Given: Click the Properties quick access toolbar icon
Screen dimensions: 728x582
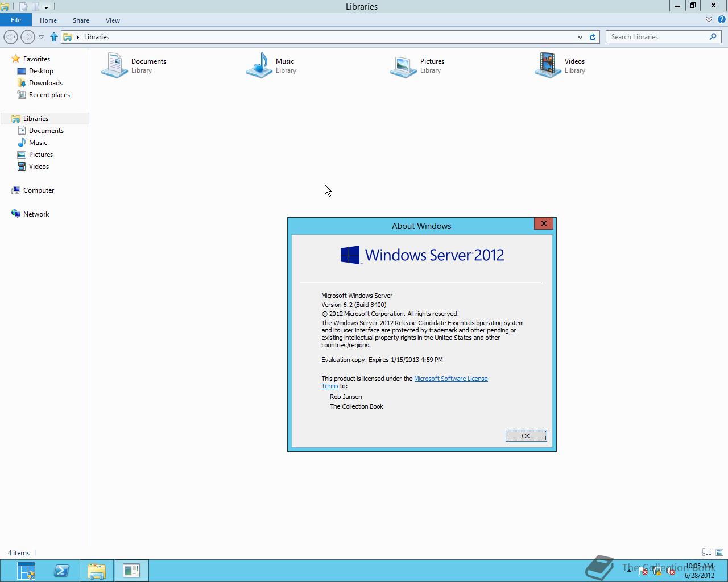Looking at the screenshot, I should 23,7.
